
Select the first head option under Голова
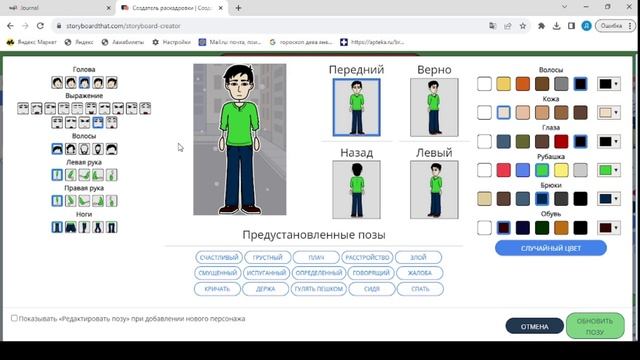point(57,82)
